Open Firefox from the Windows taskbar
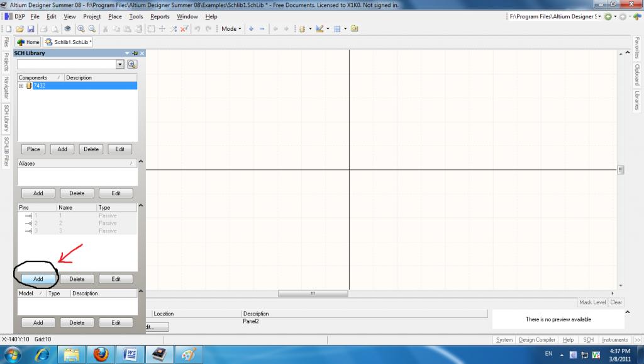This screenshot has height=364, width=644. pyautogui.click(x=101, y=354)
